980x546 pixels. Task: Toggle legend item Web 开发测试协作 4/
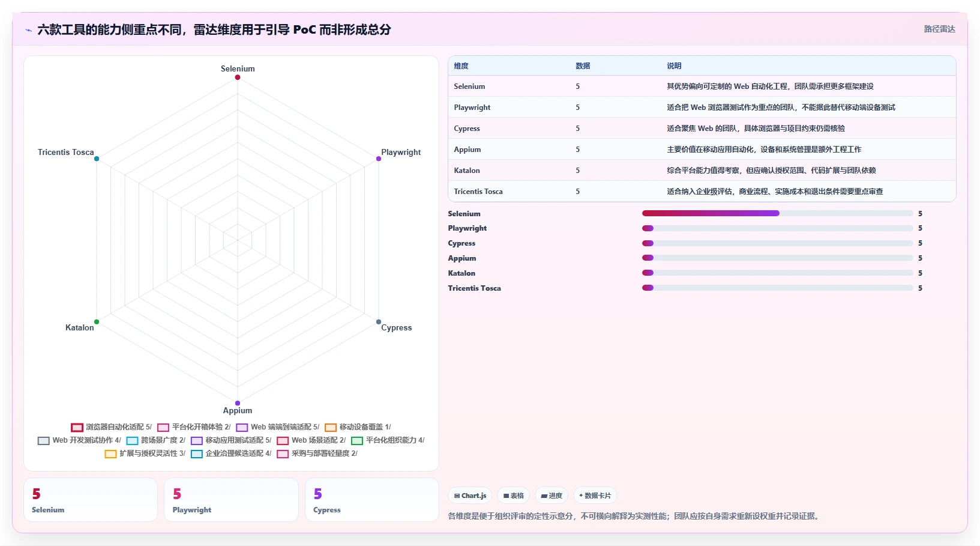(x=79, y=440)
